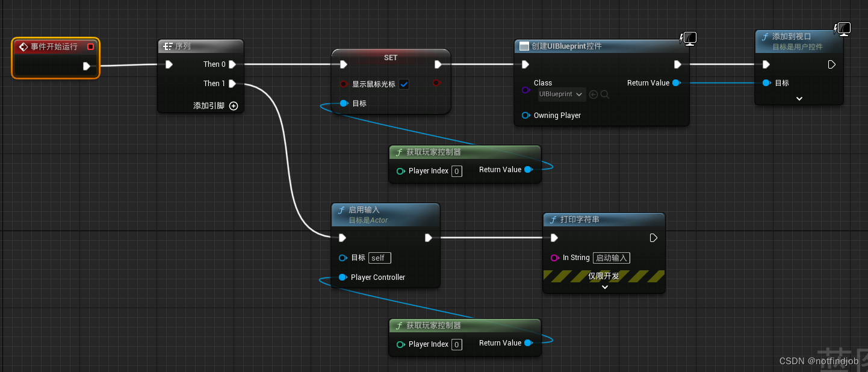Click the f icon on lower 获取玩家控制器 node
This screenshot has width=868, height=372.
[399, 325]
